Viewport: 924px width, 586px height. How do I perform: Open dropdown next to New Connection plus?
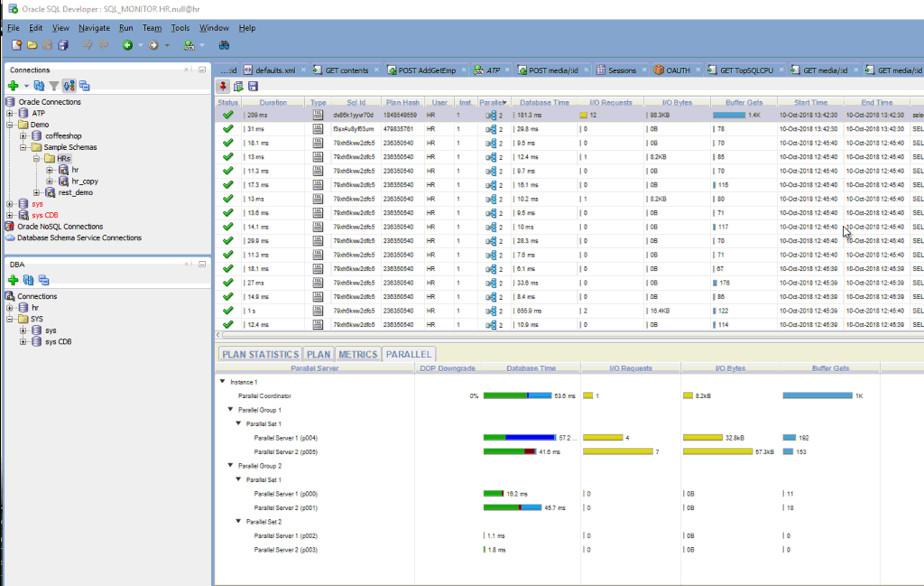(26, 86)
